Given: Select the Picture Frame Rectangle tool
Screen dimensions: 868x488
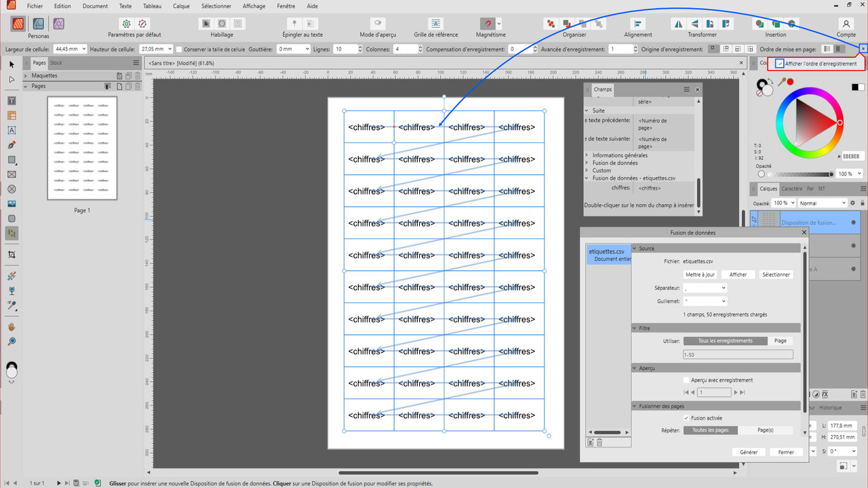Looking at the screenshot, I should coord(12,174).
